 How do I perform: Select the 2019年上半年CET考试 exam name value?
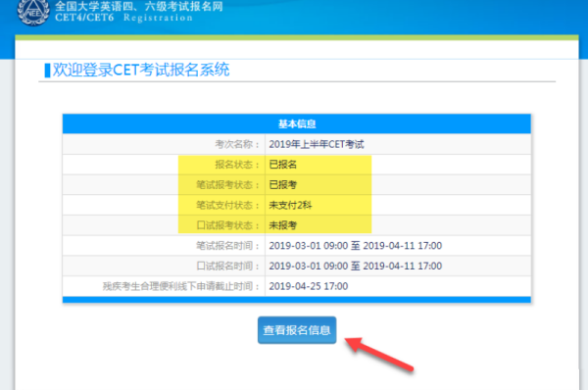point(317,144)
